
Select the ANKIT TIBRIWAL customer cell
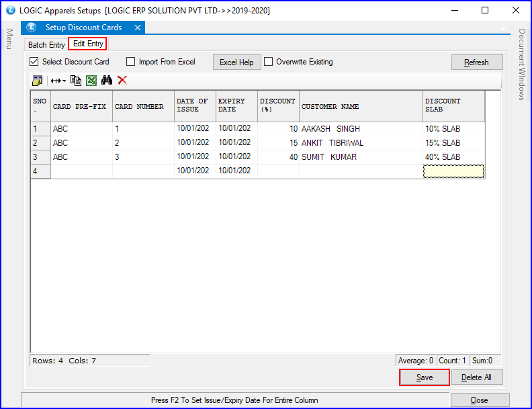(x=361, y=143)
